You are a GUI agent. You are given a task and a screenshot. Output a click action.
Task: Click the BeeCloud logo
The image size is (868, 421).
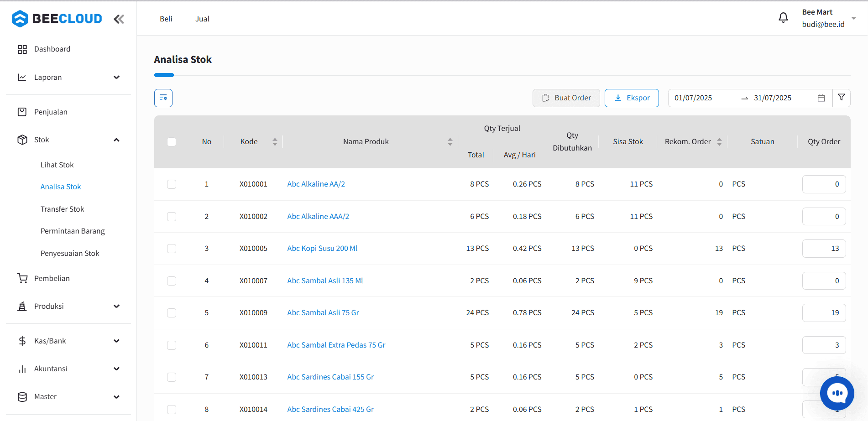57,19
